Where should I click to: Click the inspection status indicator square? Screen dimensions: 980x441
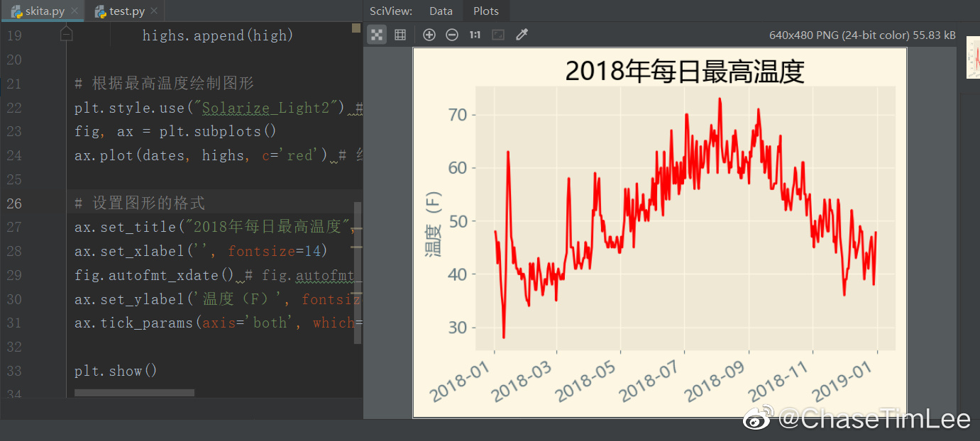pos(356,28)
